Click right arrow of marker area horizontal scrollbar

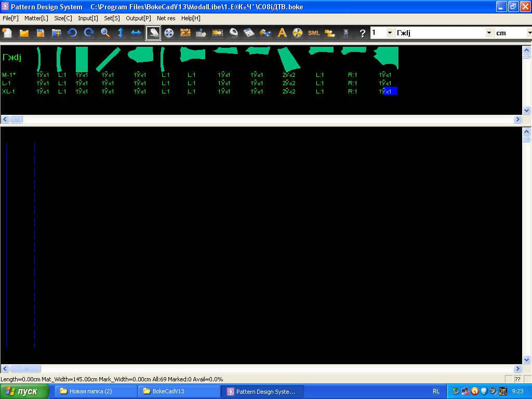coord(517,368)
